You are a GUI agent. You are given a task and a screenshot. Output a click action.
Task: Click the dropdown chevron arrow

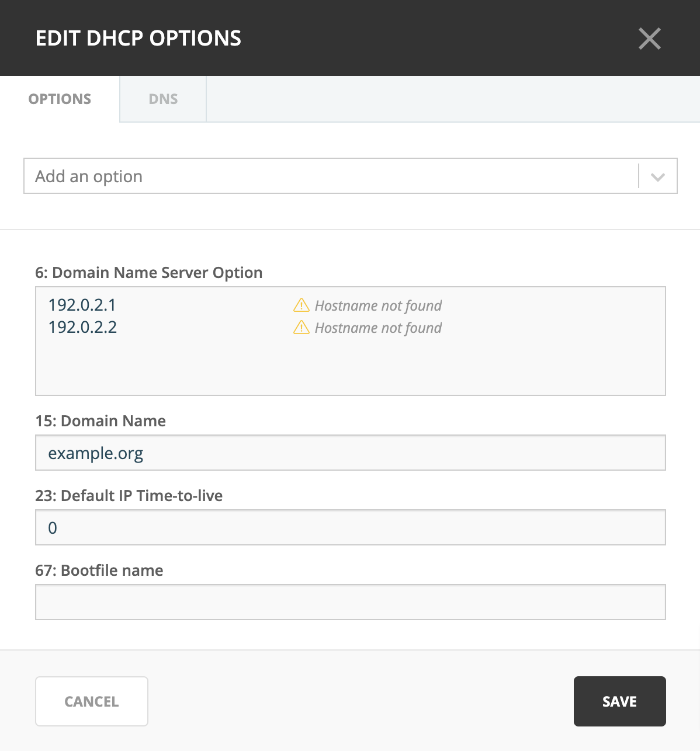pos(658,176)
